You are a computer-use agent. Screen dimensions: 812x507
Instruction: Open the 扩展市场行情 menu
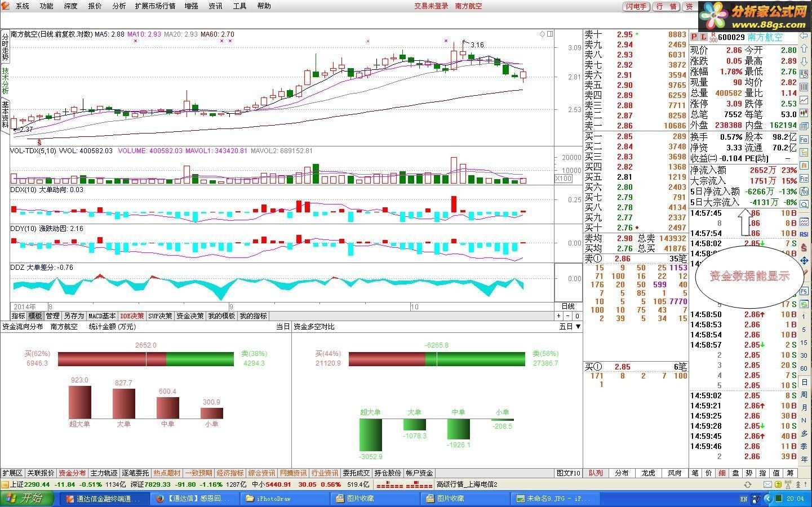[x=155, y=6]
